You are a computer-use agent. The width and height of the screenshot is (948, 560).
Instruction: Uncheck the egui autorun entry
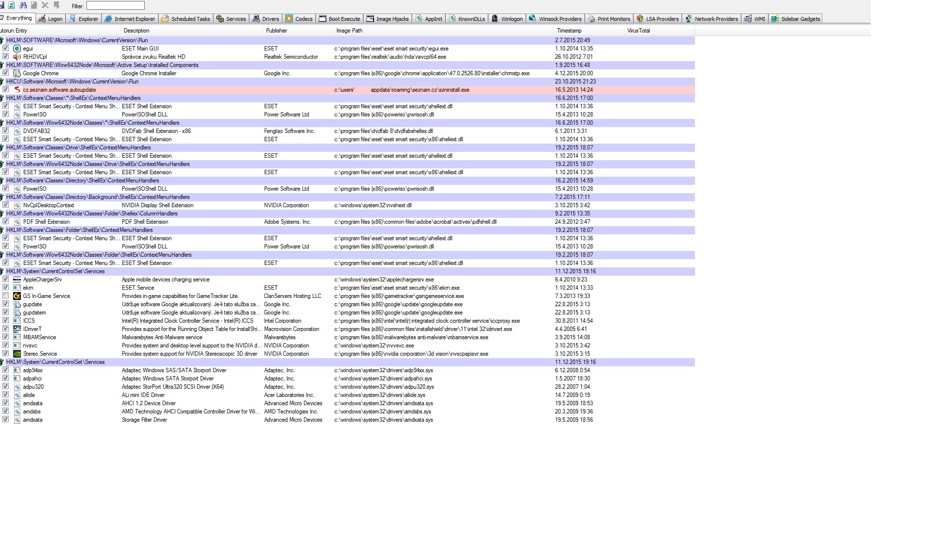[x=6, y=49]
